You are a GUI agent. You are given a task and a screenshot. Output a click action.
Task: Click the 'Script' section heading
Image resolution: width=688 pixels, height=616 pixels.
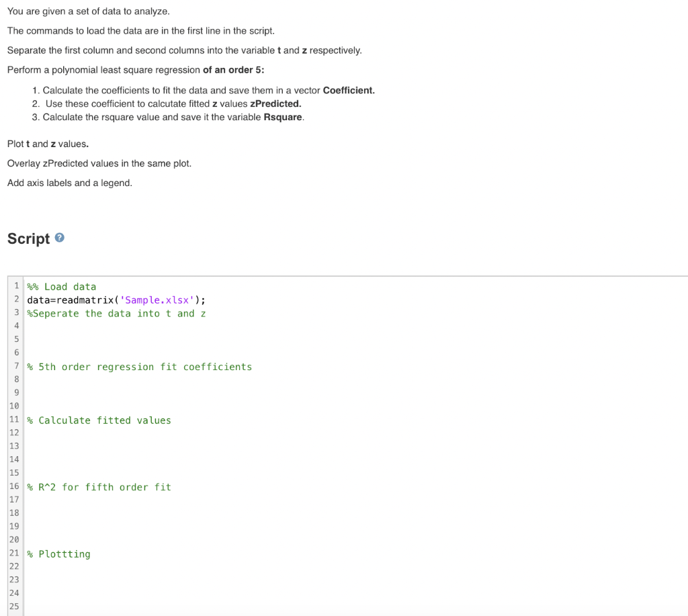28,238
